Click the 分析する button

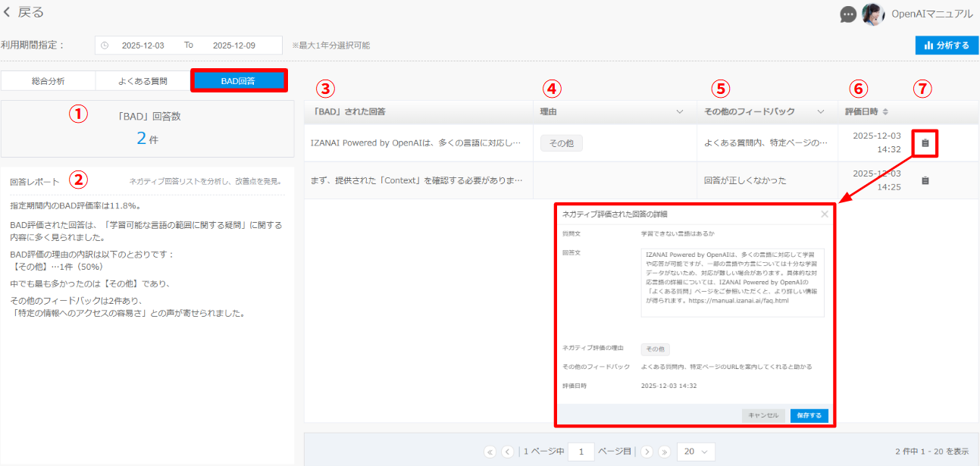[947, 45]
